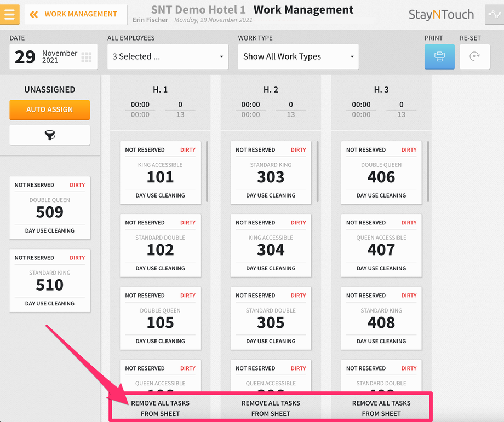Click H. 1 task count 13
The image size is (504, 422).
pos(180,114)
